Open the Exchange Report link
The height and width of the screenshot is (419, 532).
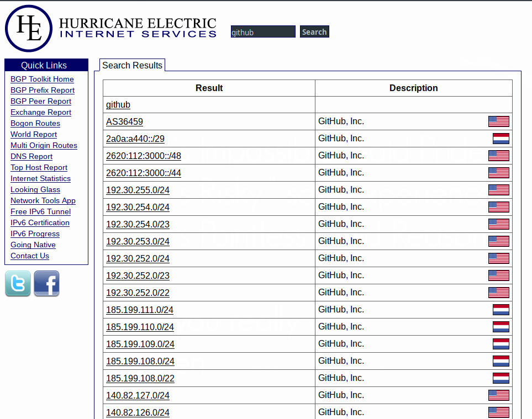point(41,112)
